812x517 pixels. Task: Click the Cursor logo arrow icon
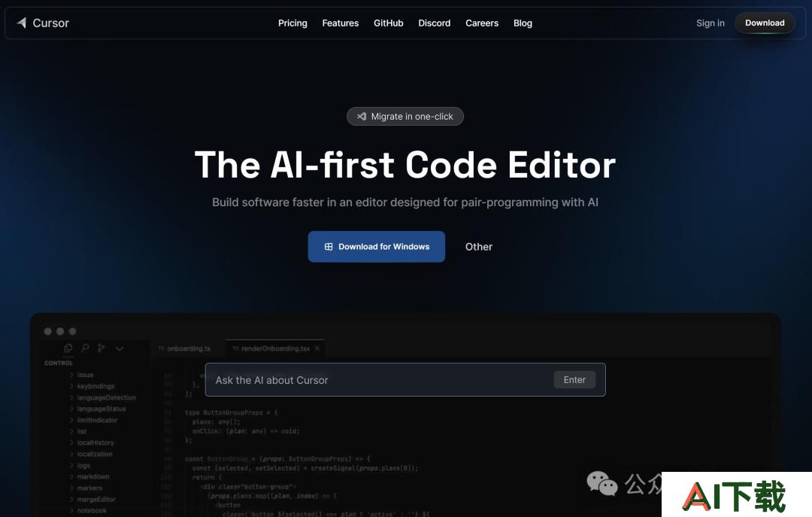coord(21,23)
